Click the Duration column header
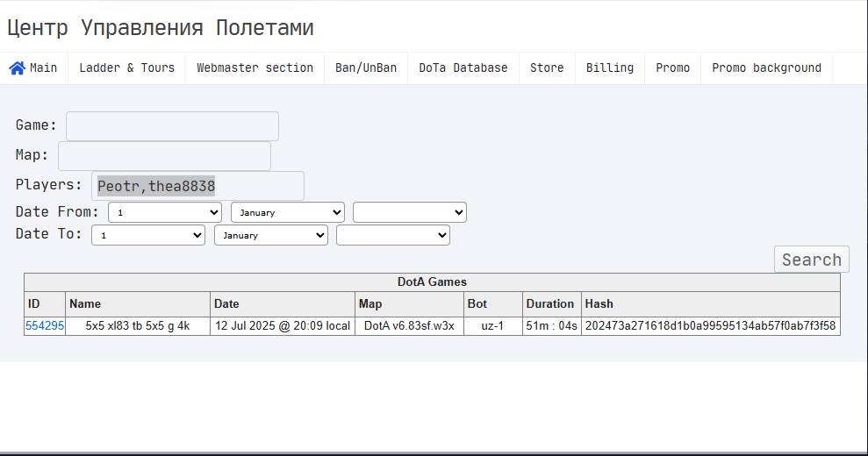 click(552, 303)
